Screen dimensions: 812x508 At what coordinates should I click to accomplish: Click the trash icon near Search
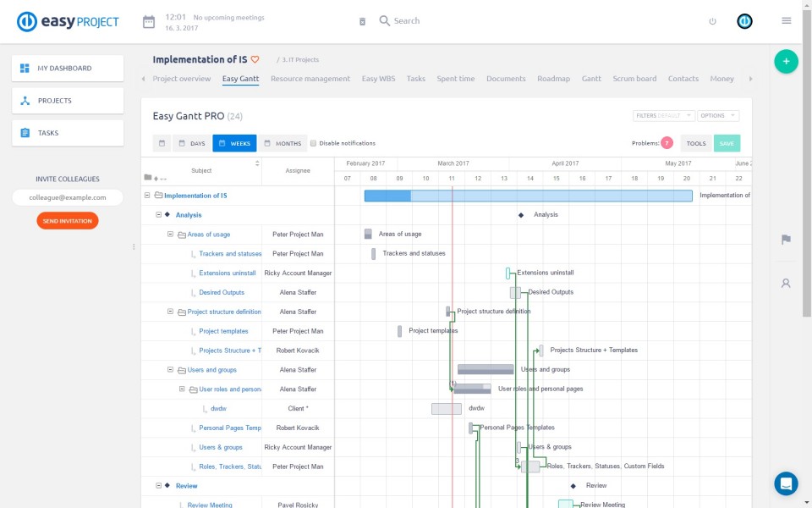(x=363, y=21)
